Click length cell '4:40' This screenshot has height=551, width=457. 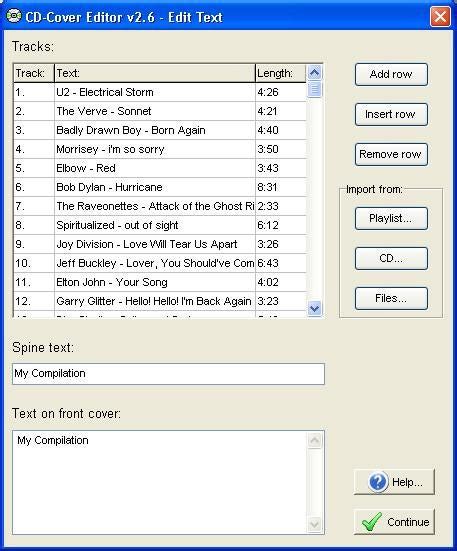coord(281,130)
